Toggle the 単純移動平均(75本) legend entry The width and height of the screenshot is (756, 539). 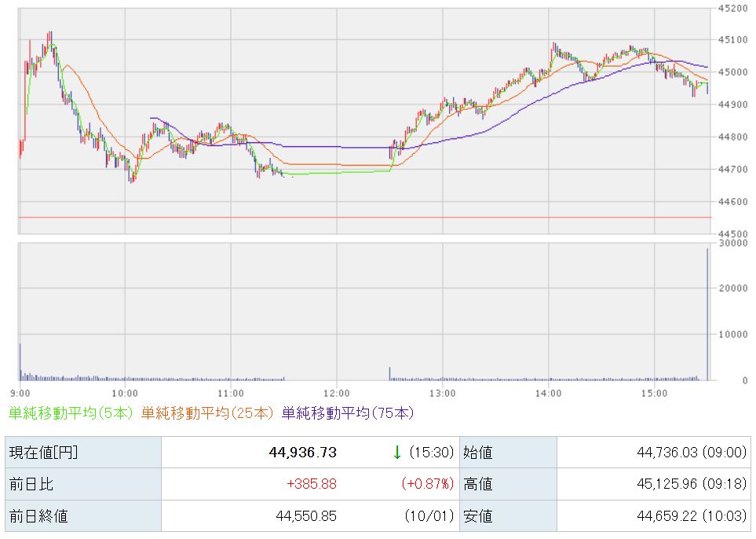(347, 412)
